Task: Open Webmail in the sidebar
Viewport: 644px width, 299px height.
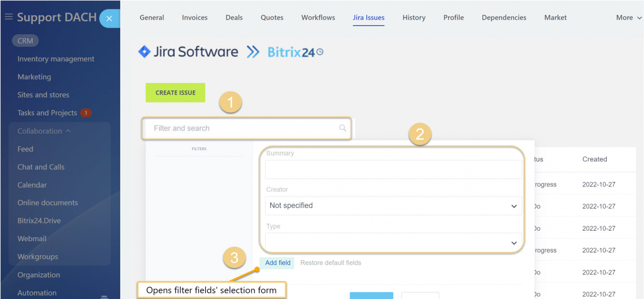Action: (32, 239)
